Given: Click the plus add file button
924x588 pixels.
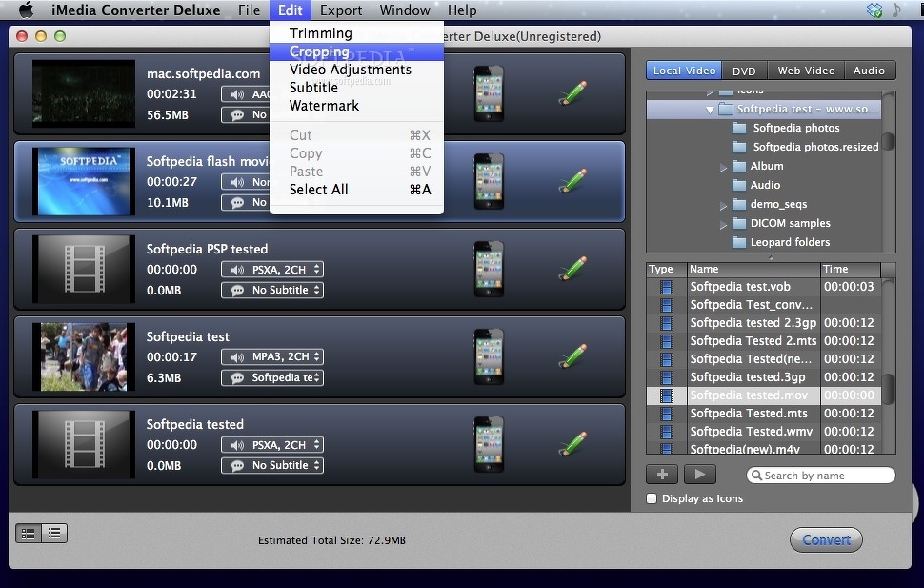Looking at the screenshot, I should (662, 475).
